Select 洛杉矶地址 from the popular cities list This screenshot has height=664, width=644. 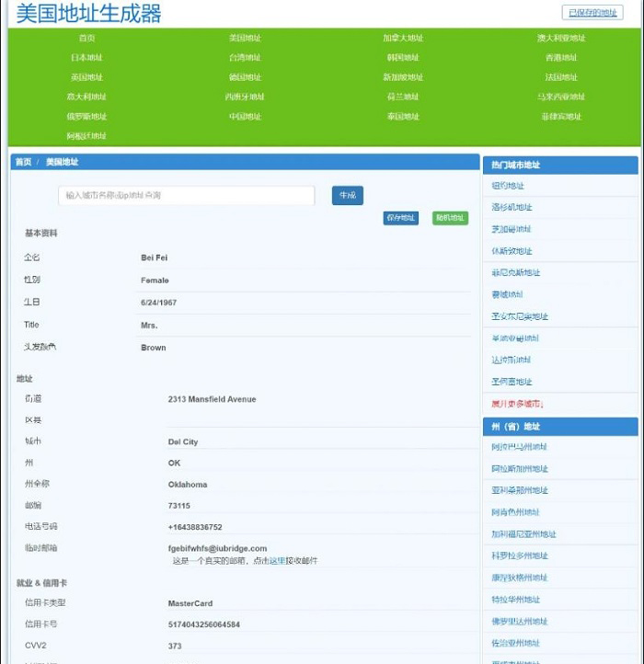(x=512, y=208)
